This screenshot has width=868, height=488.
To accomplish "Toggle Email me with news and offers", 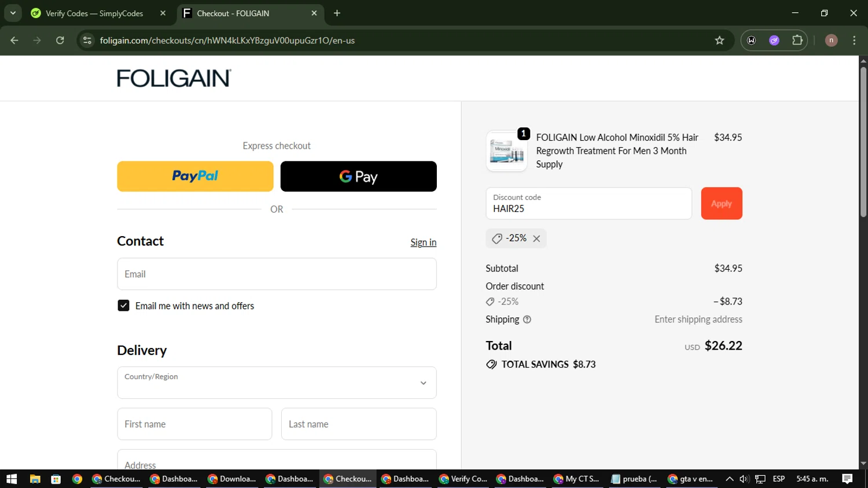I will [123, 306].
